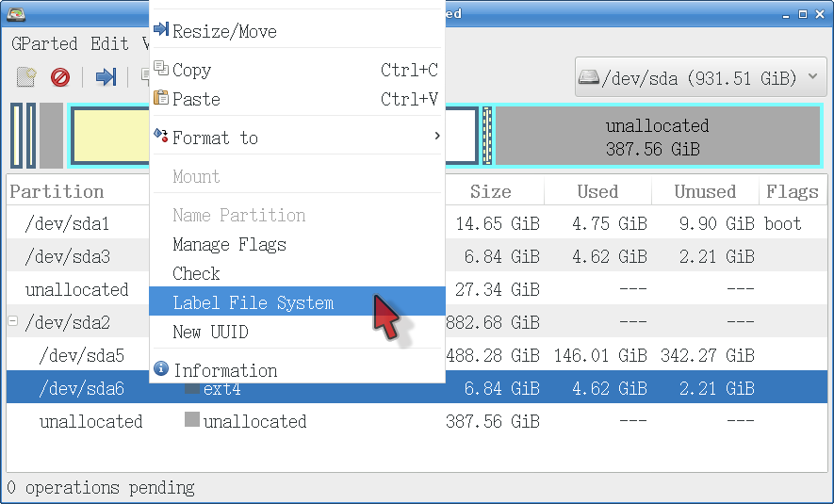Select the /dev/sda5 partition row
This screenshot has width=834, height=504.
click(x=82, y=356)
